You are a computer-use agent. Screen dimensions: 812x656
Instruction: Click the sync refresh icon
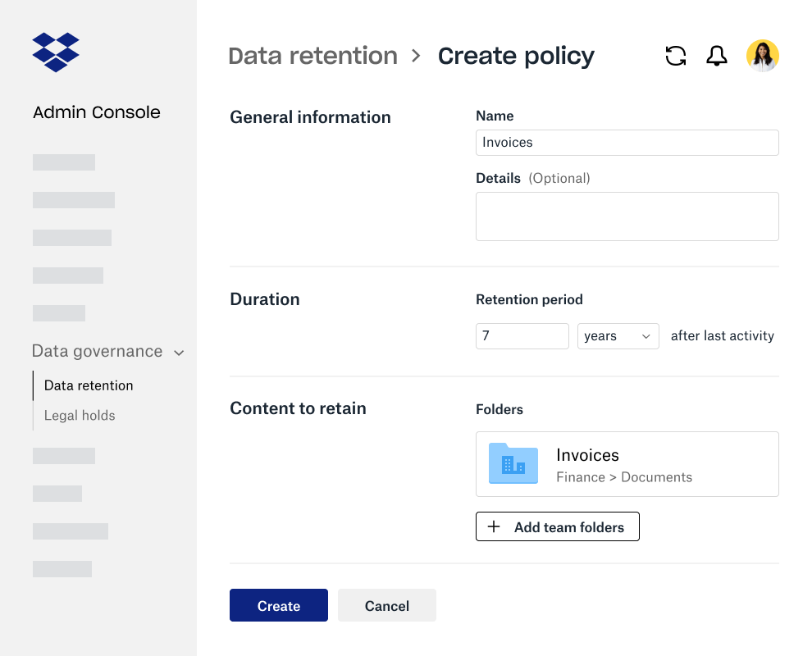point(675,56)
